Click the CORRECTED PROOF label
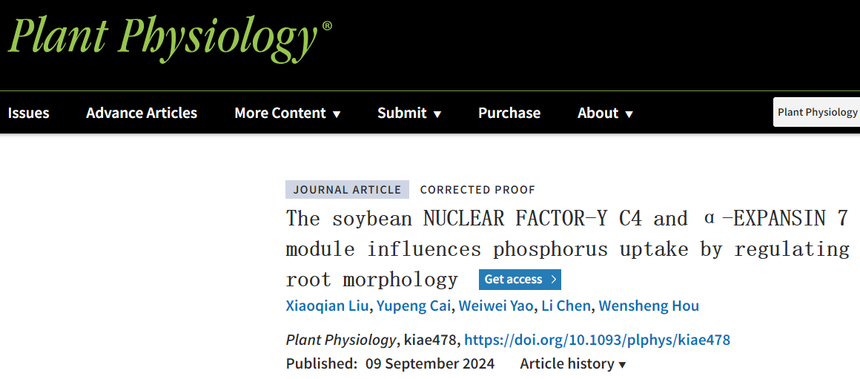 (477, 190)
